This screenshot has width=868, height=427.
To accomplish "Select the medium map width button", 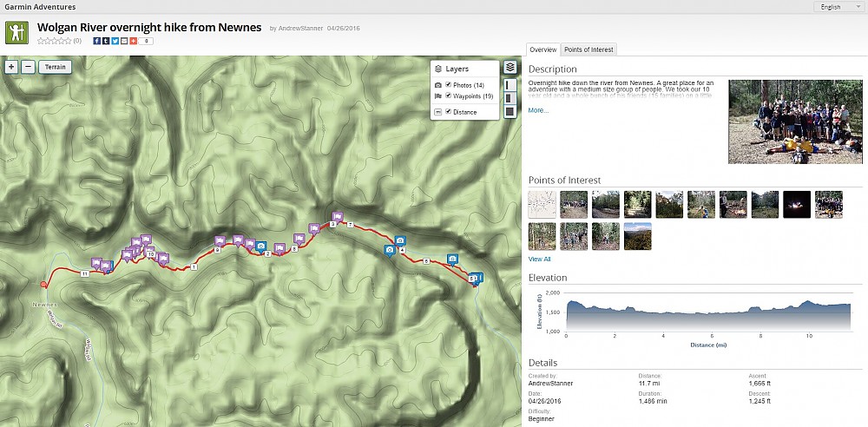I will 510,98.
